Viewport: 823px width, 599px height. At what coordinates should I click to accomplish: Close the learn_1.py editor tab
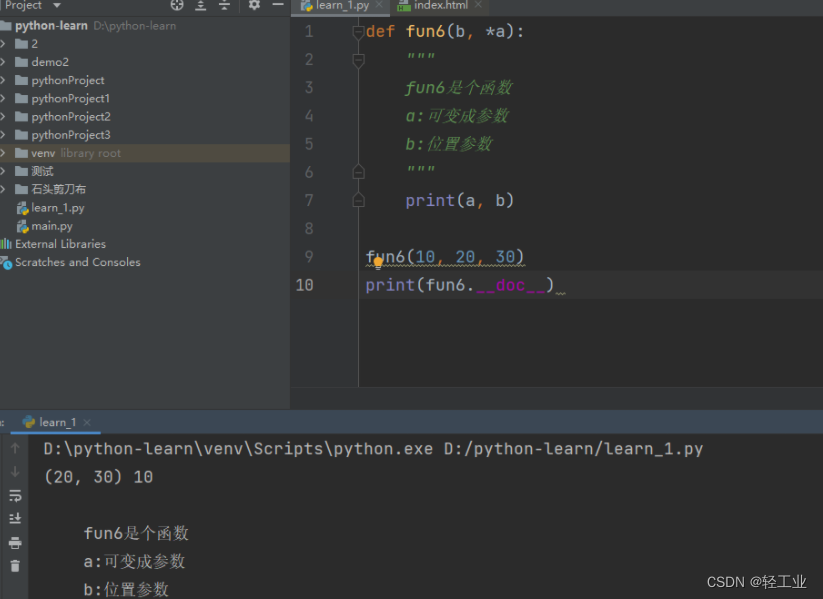click(379, 5)
